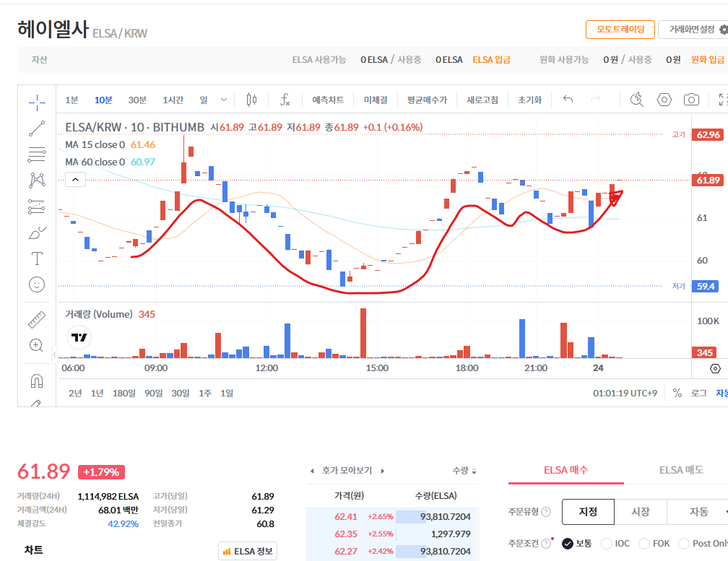The width and height of the screenshot is (728, 561).
Task: Select the crosshair cursor tool
Action: (x=37, y=103)
